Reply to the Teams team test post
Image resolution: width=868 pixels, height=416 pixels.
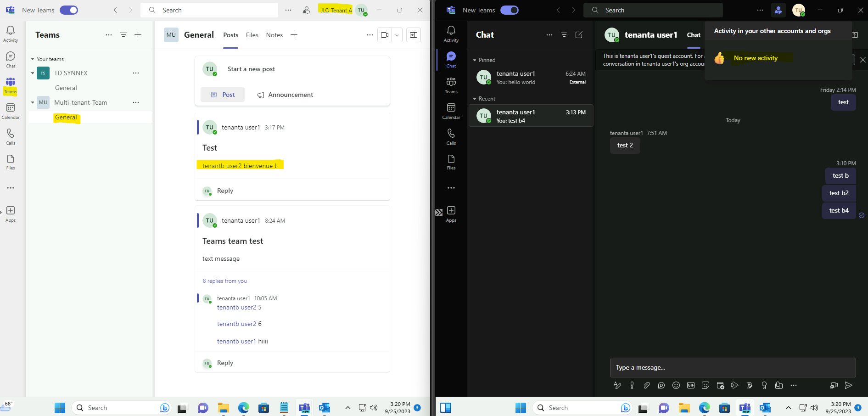click(x=225, y=363)
